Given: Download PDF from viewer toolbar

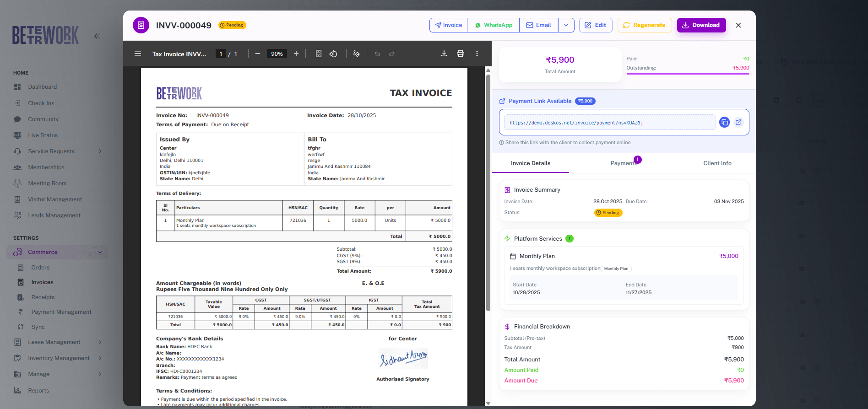Looking at the screenshot, I should [x=444, y=54].
